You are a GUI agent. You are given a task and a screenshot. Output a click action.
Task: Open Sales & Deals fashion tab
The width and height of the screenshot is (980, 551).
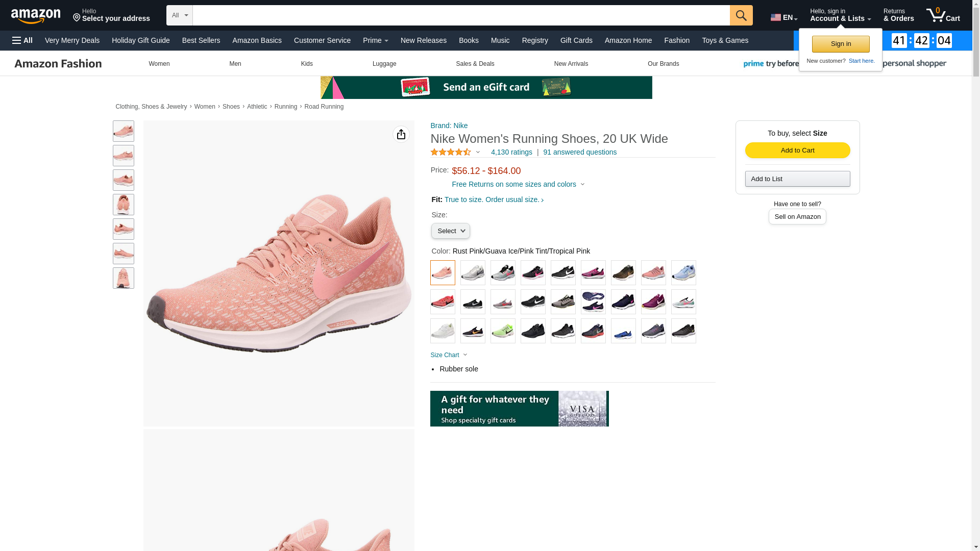point(475,64)
